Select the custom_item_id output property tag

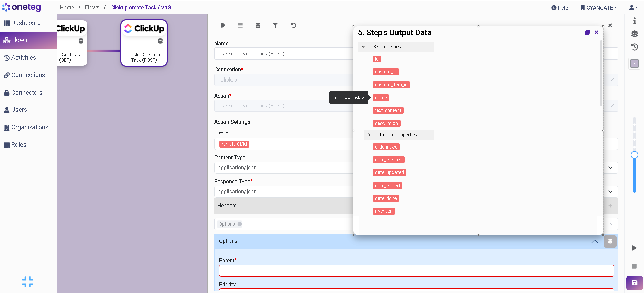pyautogui.click(x=391, y=85)
